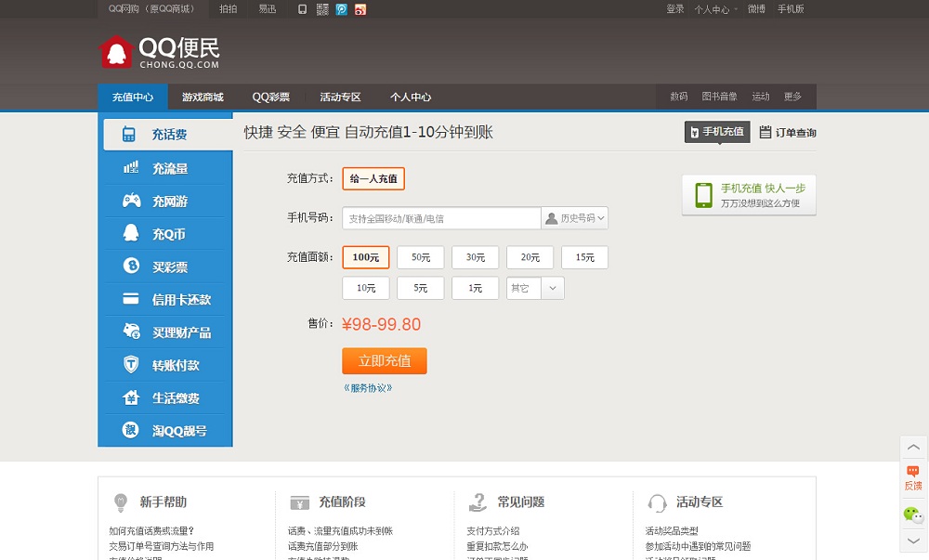The image size is (929, 560).
Task: Open the QQ彩票 navigation tab
Action: click(x=271, y=98)
